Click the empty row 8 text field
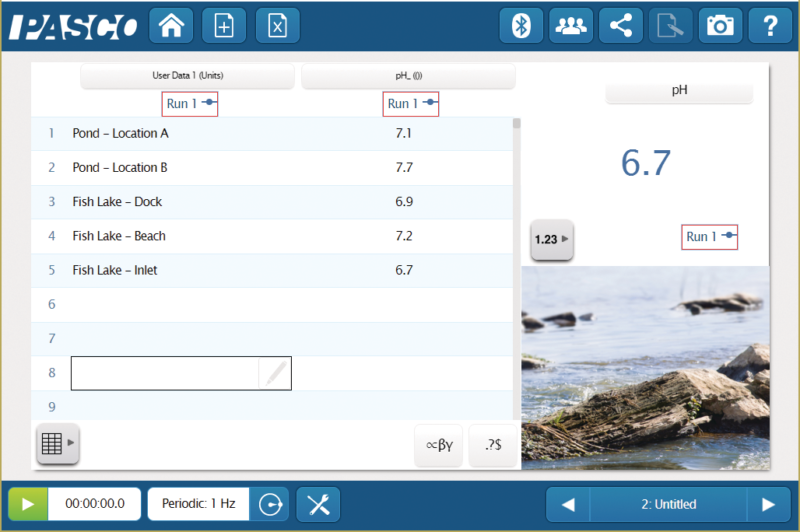800x532 pixels. (165, 373)
